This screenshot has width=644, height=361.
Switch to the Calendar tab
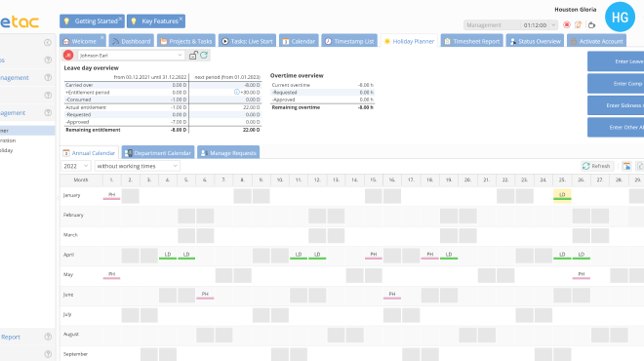299,41
